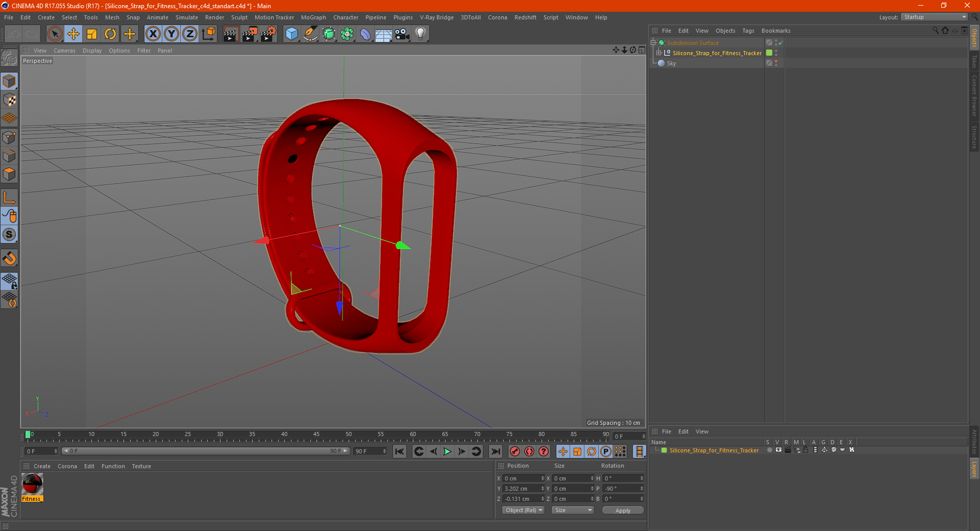This screenshot has width=980, height=531.
Task: Add a Subdivision Surface generator from toolbar
Action: click(x=329, y=34)
